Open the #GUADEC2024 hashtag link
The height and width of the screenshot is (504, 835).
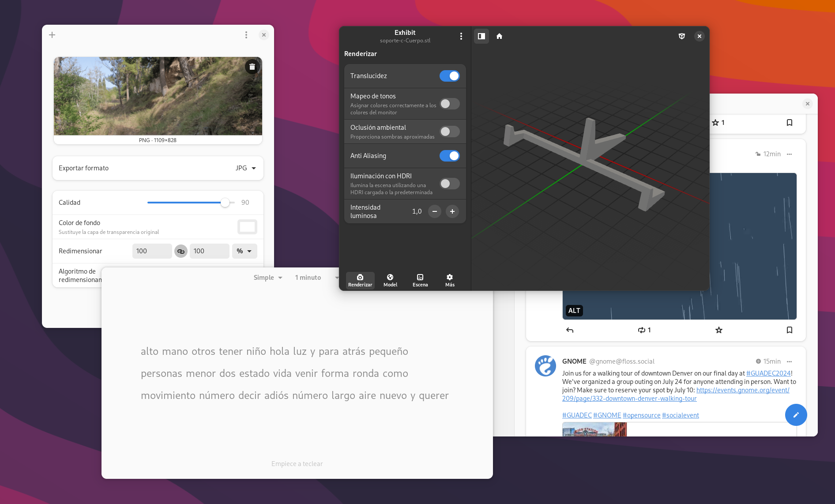pos(768,373)
